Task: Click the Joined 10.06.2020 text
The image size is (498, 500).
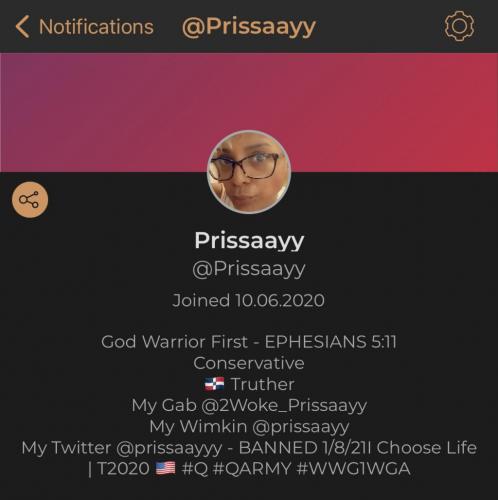Action: click(249, 300)
